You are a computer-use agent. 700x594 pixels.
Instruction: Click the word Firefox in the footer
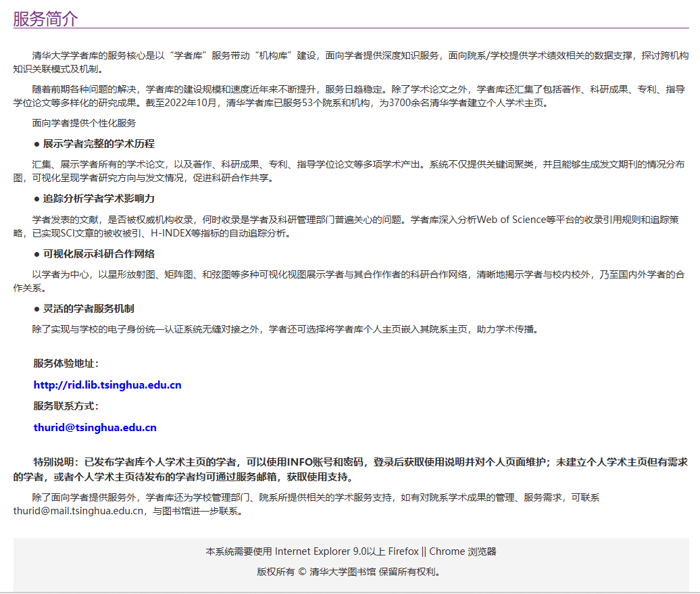[403, 551]
